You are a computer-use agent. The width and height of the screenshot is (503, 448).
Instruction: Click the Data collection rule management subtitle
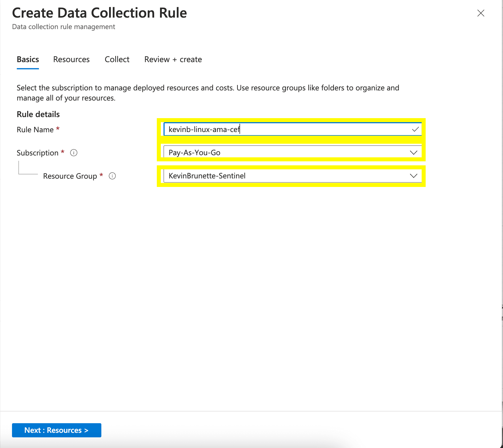coord(63,27)
